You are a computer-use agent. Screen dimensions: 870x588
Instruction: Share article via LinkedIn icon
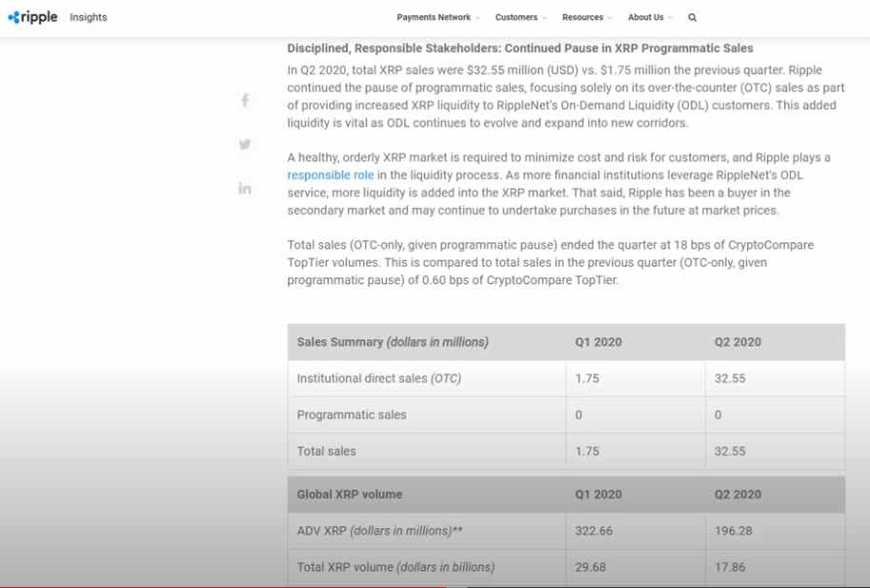245,189
